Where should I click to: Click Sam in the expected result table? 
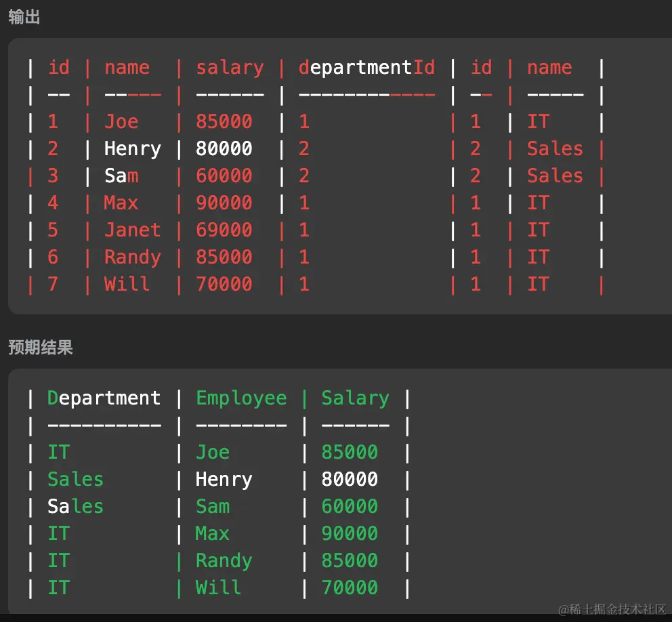coord(213,507)
